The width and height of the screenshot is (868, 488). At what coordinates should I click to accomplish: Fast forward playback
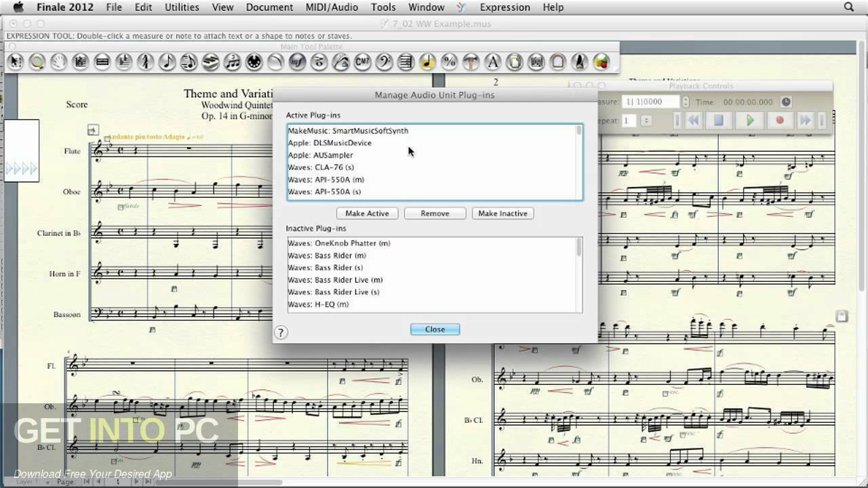(x=806, y=121)
